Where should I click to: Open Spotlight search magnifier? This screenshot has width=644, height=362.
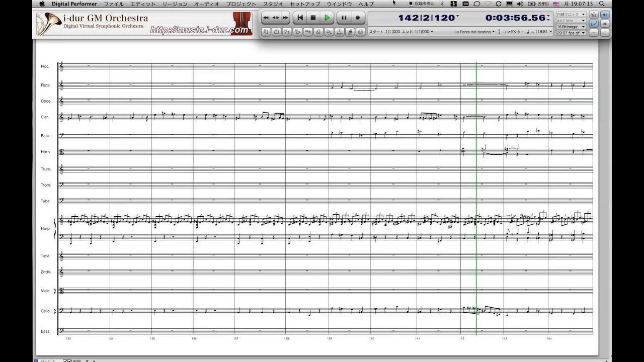(602, 4)
